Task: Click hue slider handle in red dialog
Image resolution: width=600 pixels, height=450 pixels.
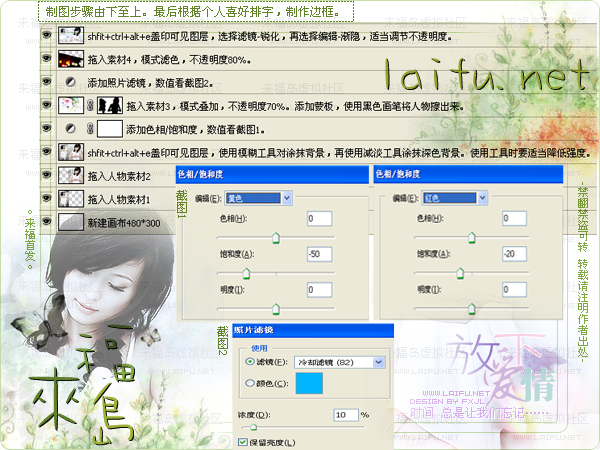Action: pos(472,238)
